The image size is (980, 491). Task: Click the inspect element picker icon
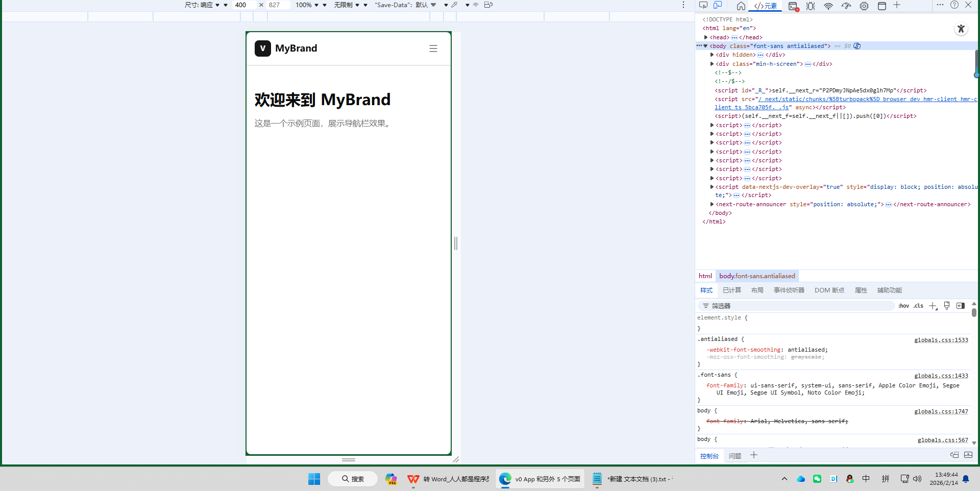coord(703,6)
